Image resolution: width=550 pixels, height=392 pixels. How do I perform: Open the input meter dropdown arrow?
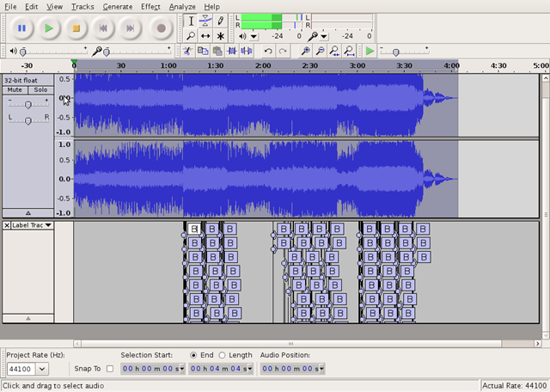[324, 36]
